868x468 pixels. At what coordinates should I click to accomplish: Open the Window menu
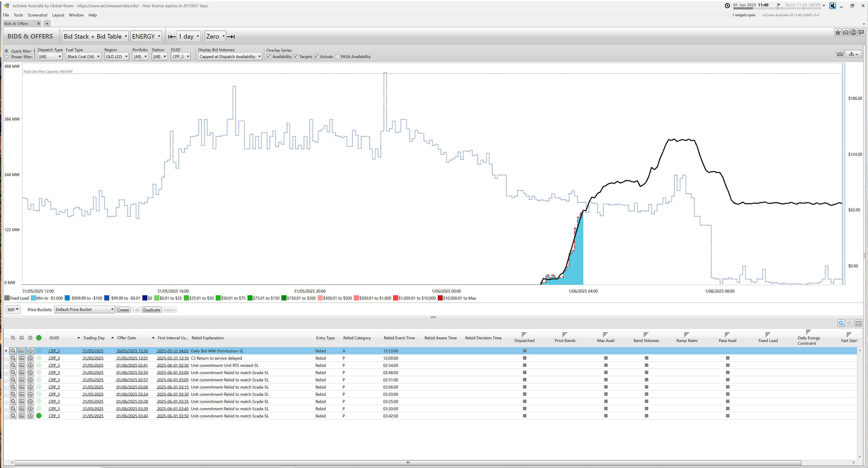coord(76,15)
